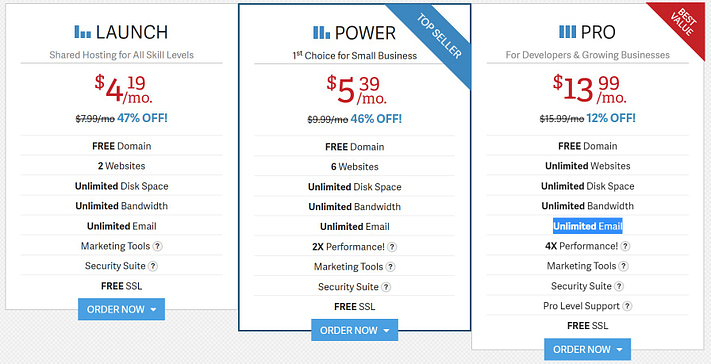
Task: Click the help icon beside Launch Security Suite
Action: click(x=153, y=266)
